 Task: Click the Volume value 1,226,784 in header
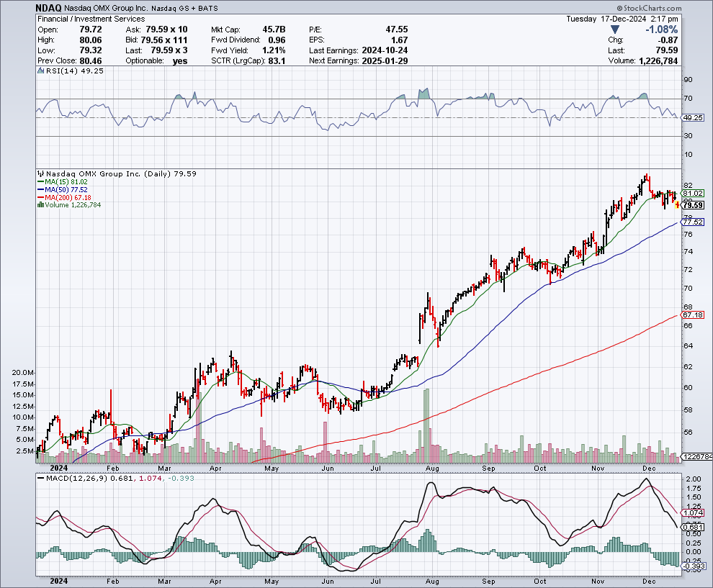658,61
